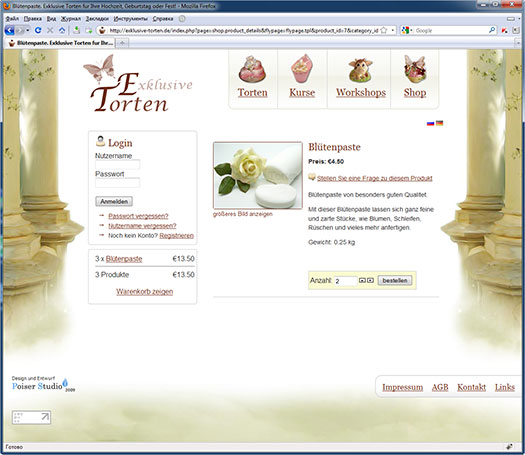Bookmark this page with the star icon

tap(384, 30)
